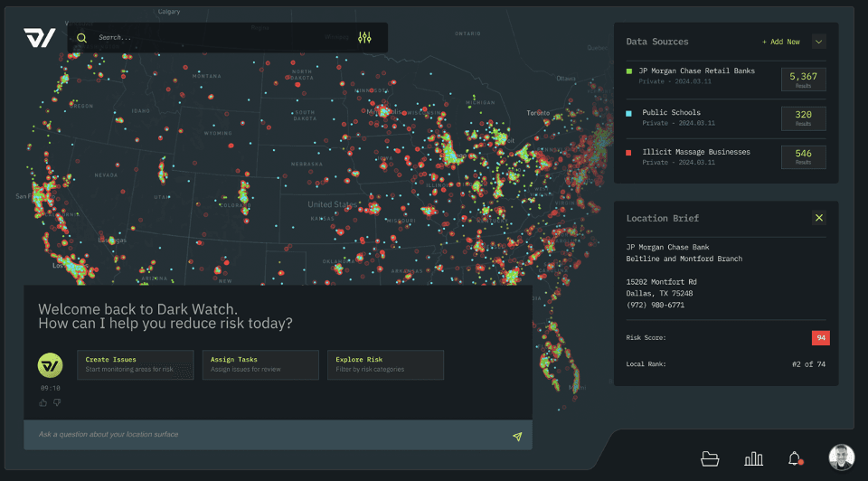Select JP Morgan Chase Retail Banks source
This screenshot has height=481, width=868.
point(696,71)
